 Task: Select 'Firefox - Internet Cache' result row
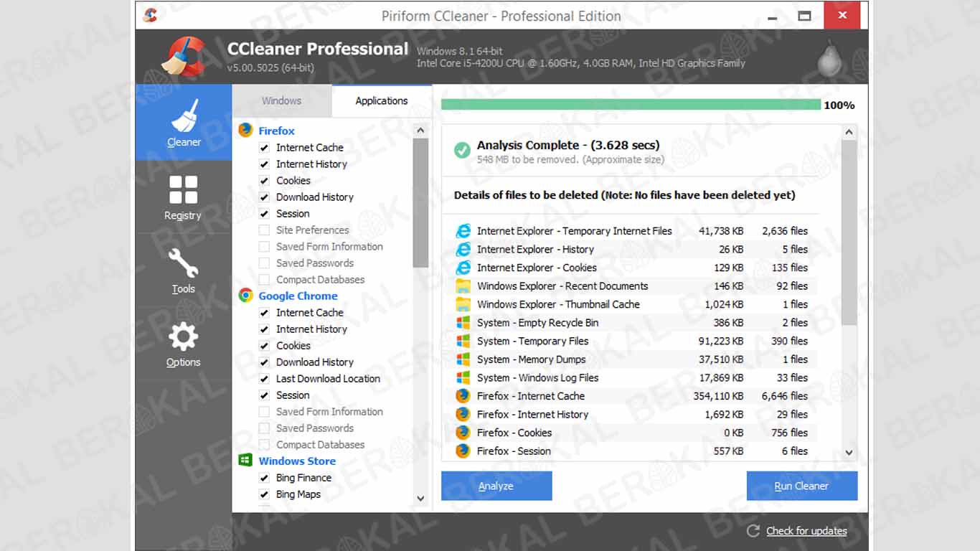click(x=631, y=396)
